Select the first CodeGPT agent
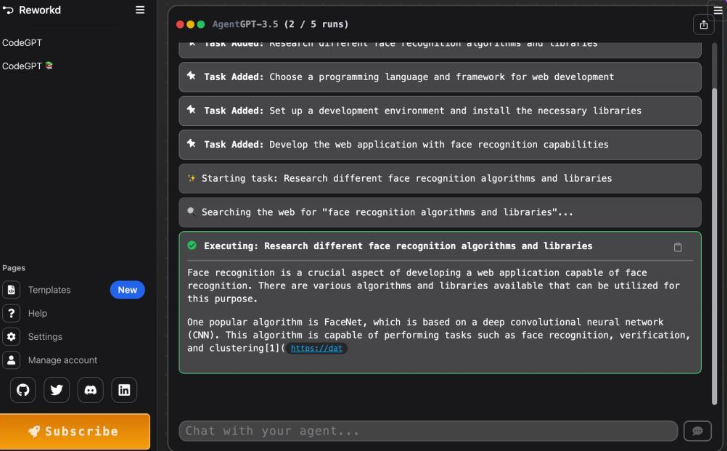Image resolution: width=727 pixels, height=451 pixels. coord(22,43)
